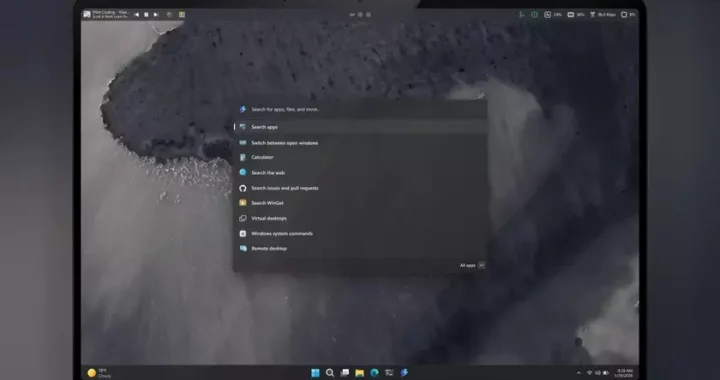Launch Microsoft Edge from the taskbar
The height and width of the screenshot is (380, 720).
click(x=374, y=373)
